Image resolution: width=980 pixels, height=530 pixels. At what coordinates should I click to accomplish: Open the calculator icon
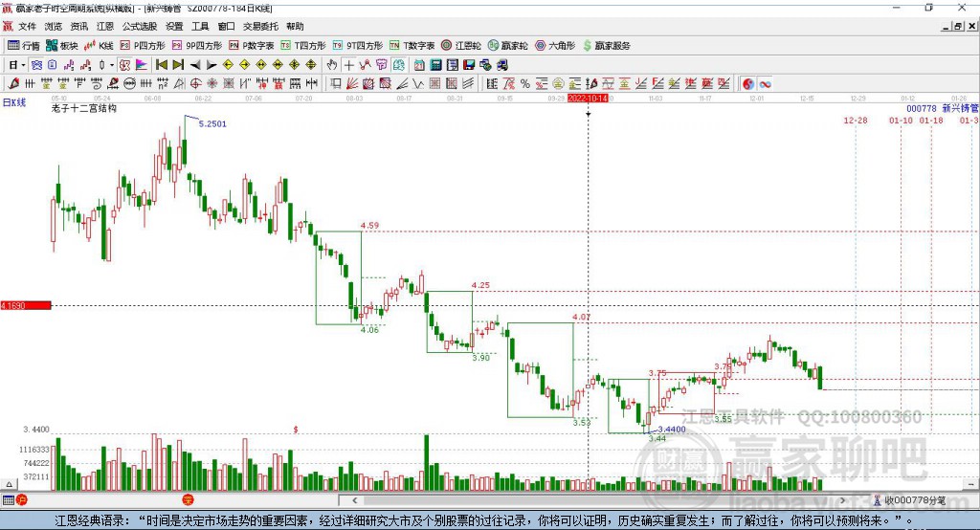click(x=435, y=65)
